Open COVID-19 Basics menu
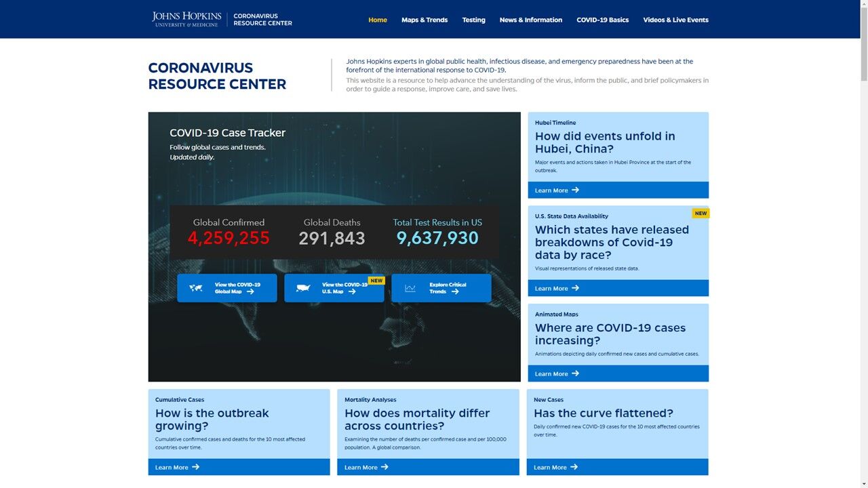 603,20
